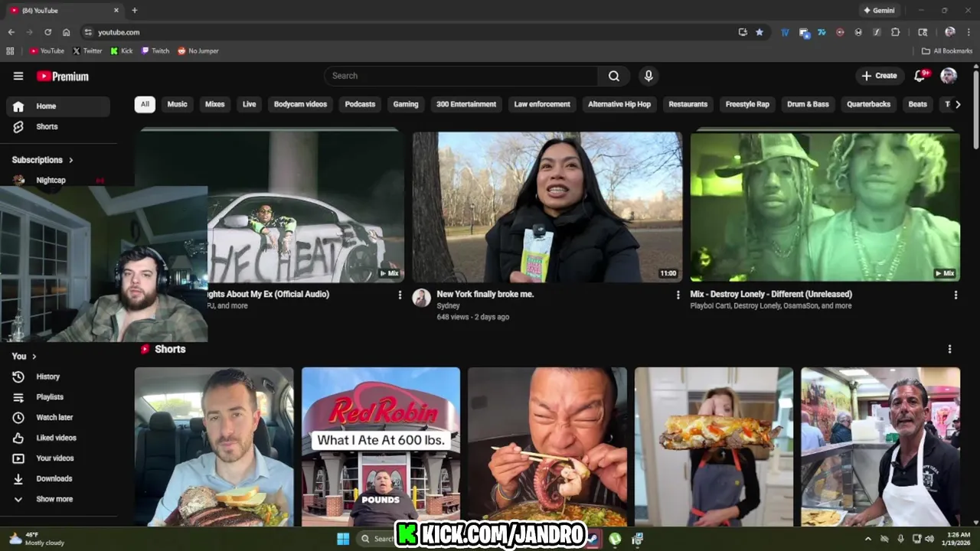
Task: Click the install app icon in the address bar
Action: coord(743,32)
